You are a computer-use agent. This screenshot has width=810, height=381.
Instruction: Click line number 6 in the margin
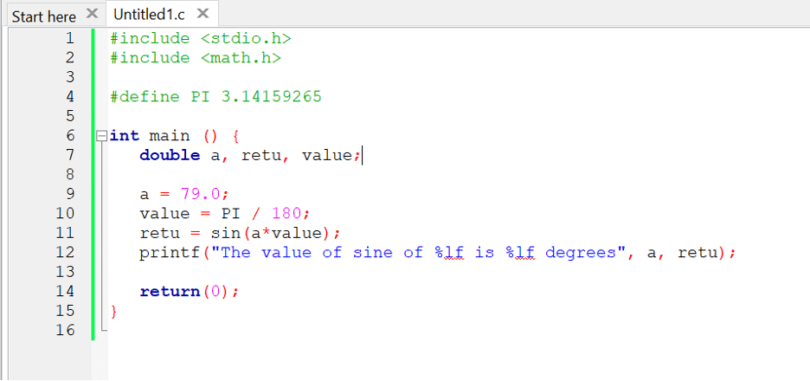pos(69,136)
